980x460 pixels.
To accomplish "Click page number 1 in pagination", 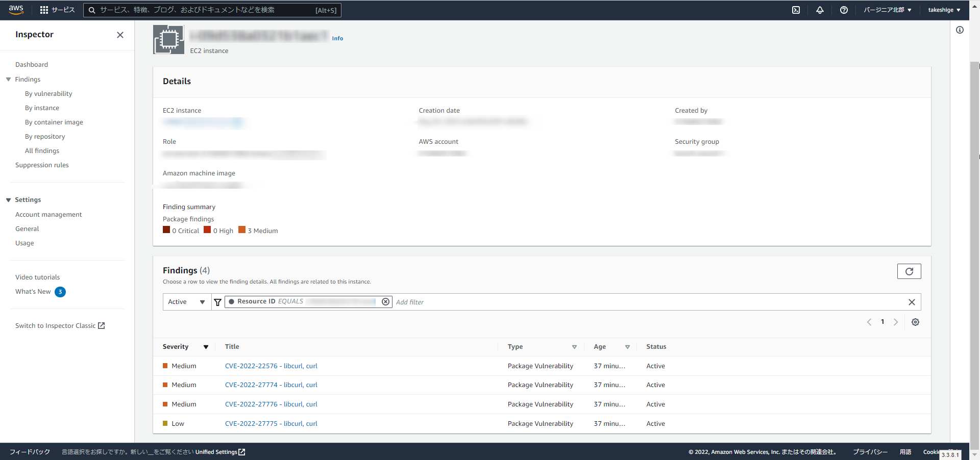I will coord(883,322).
